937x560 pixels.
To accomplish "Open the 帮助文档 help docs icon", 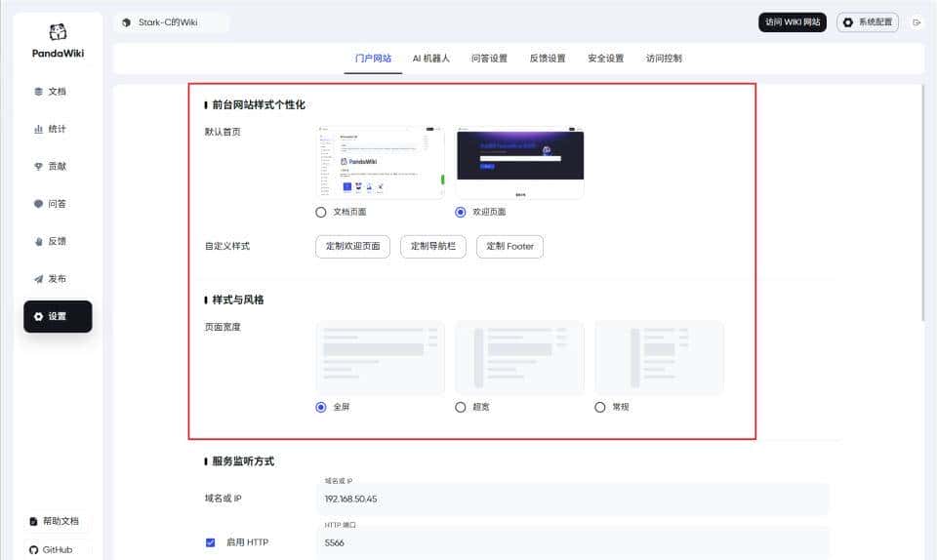I will pos(33,521).
